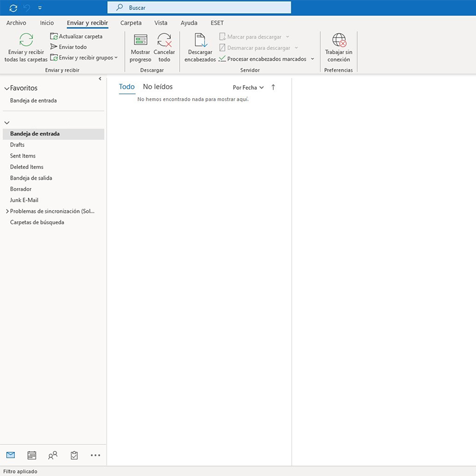
Task: Click Enviar y recibir todas las carpetas icon
Action: [x=26, y=40]
